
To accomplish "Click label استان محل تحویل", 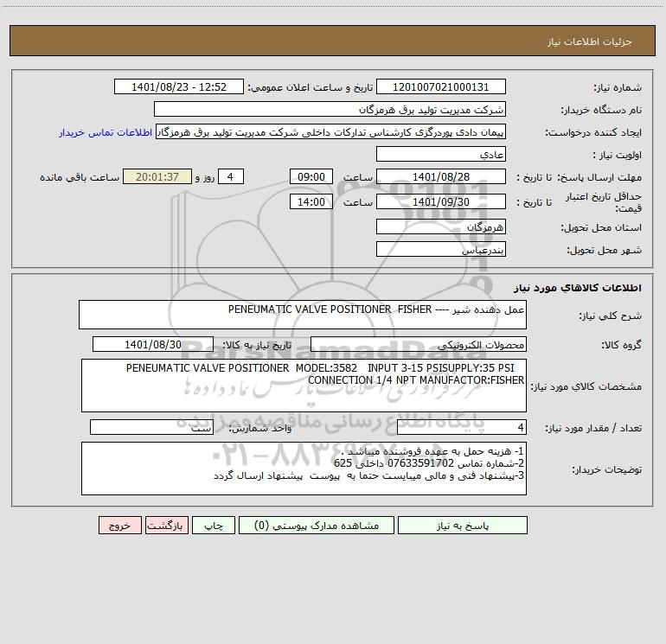I will pyautogui.click(x=601, y=227).
